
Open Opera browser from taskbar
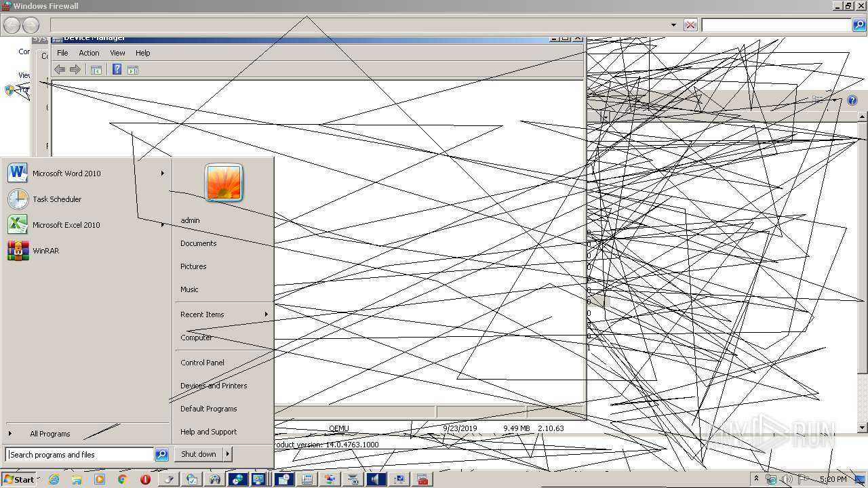(x=145, y=479)
